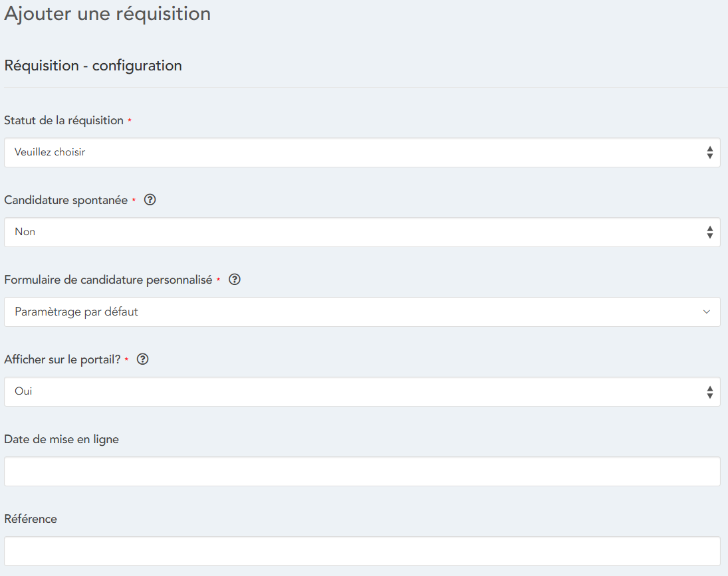Click chevron arrow in Paramètrage par défaut field

tap(706, 312)
